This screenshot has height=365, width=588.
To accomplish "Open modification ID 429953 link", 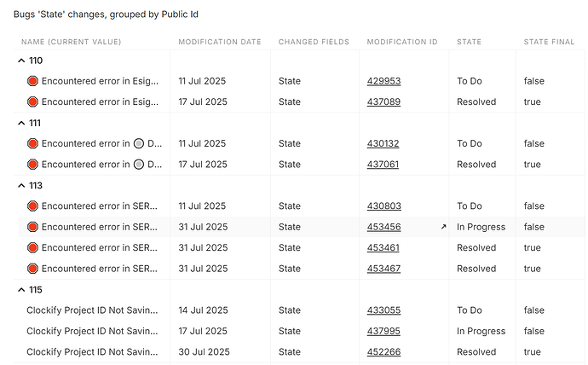I will point(383,81).
